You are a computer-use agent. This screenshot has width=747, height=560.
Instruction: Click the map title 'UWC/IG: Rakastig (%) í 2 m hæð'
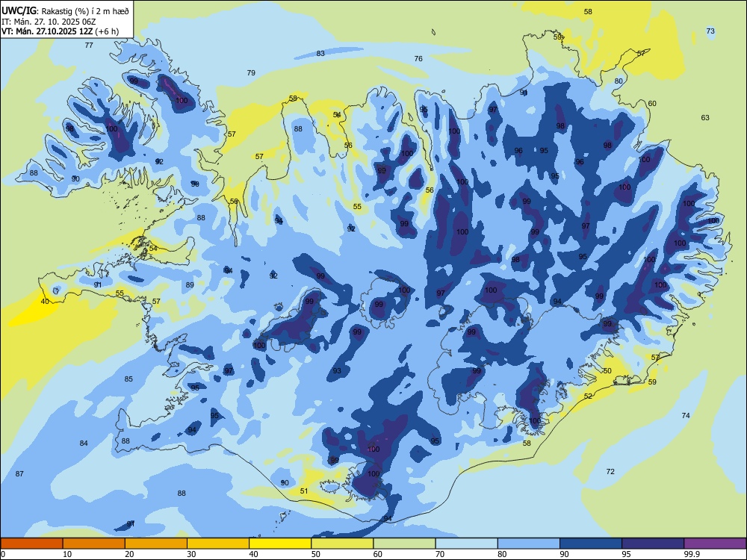click(x=65, y=10)
